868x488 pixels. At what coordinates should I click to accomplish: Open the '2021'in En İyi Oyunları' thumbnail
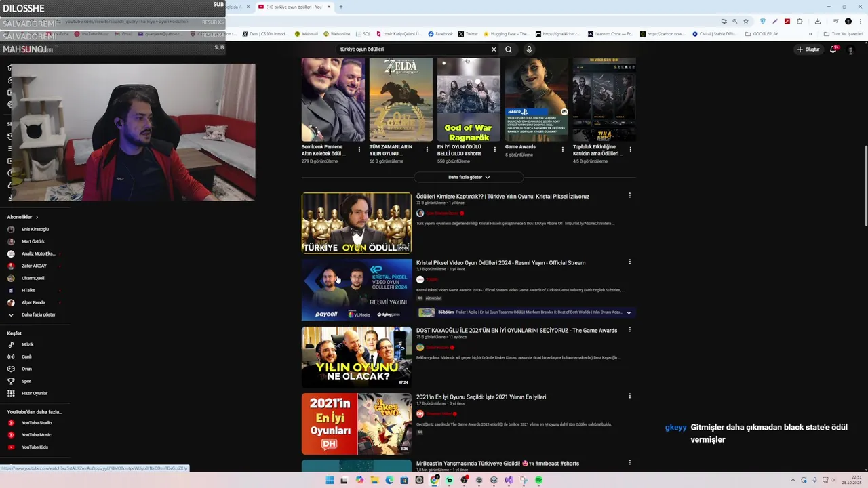(357, 424)
